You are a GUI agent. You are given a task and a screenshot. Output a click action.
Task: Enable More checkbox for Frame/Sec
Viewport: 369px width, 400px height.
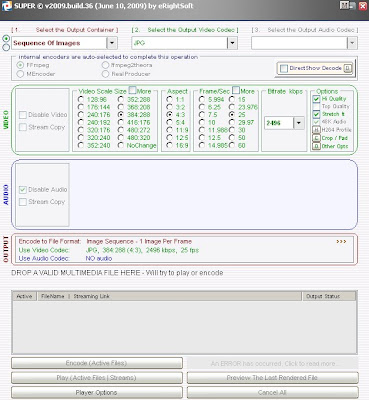[x=236, y=90]
